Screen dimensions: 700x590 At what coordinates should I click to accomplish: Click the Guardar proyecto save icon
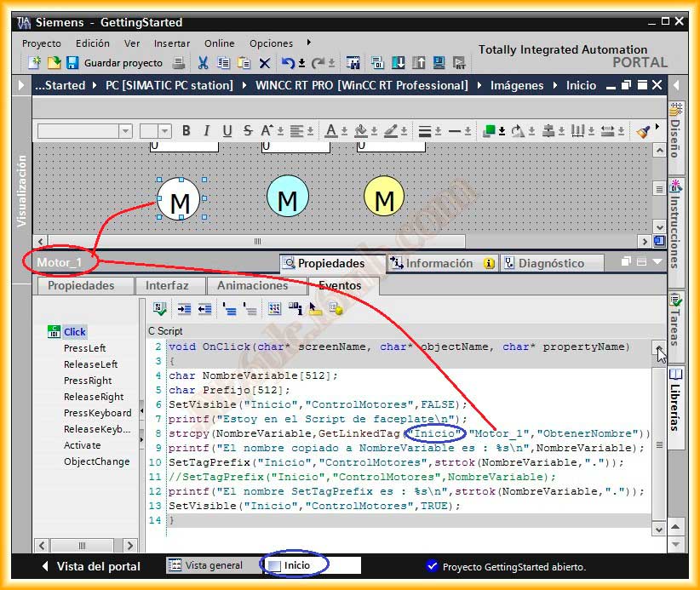pos(72,63)
